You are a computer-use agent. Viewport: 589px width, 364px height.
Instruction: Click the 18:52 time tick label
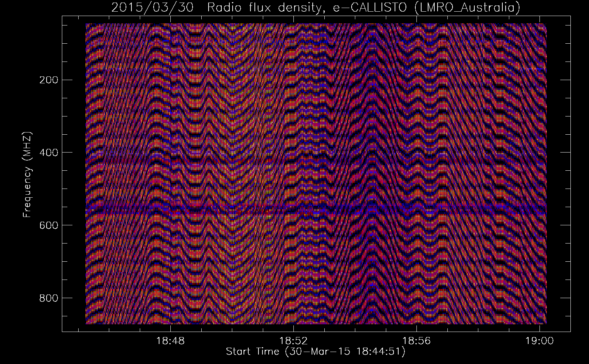coord(293,341)
